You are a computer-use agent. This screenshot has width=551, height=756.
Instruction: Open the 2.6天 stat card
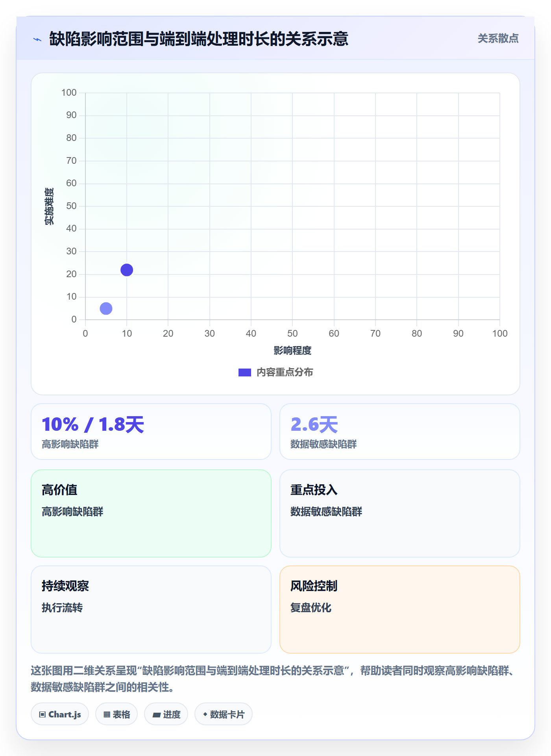tap(400, 432)
